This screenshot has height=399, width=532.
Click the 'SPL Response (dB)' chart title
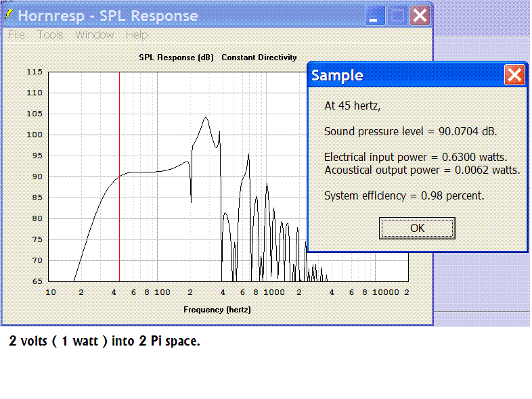point(176,57)
